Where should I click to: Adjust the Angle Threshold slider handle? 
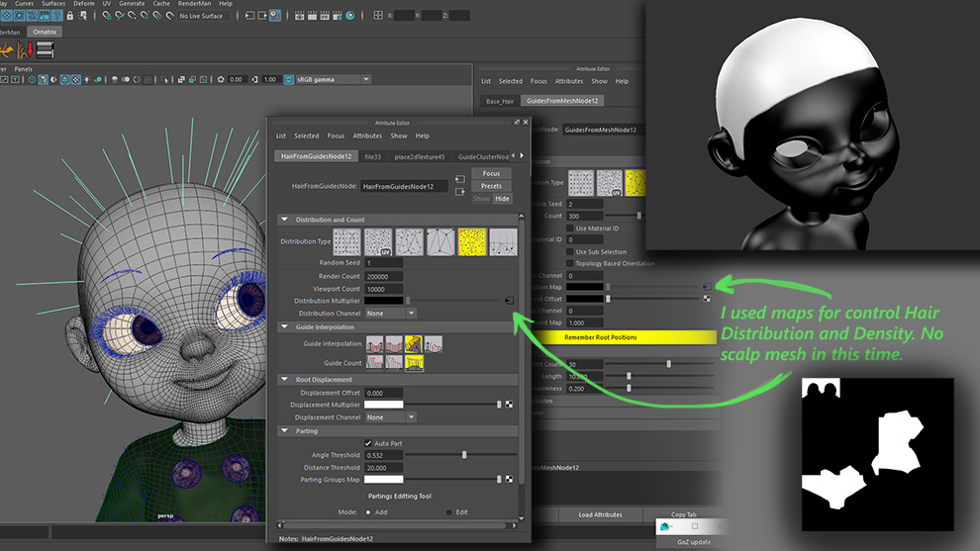point(464,455)
